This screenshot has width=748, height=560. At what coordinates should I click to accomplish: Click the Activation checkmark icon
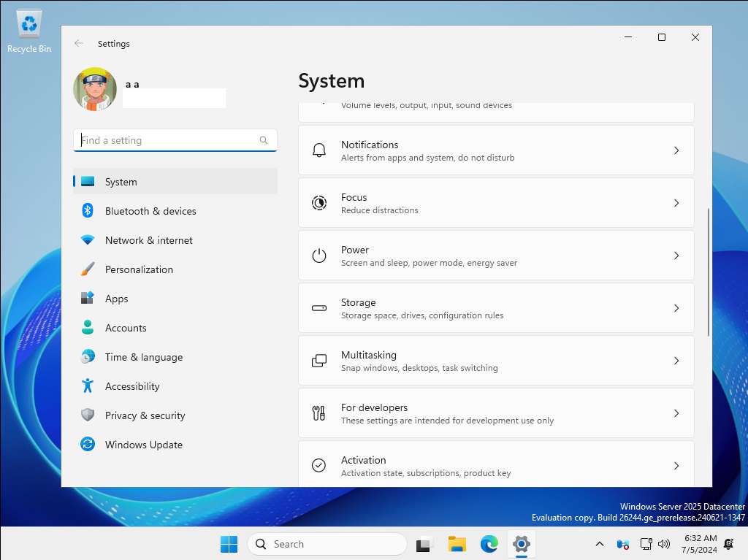(x=318, y=465)
